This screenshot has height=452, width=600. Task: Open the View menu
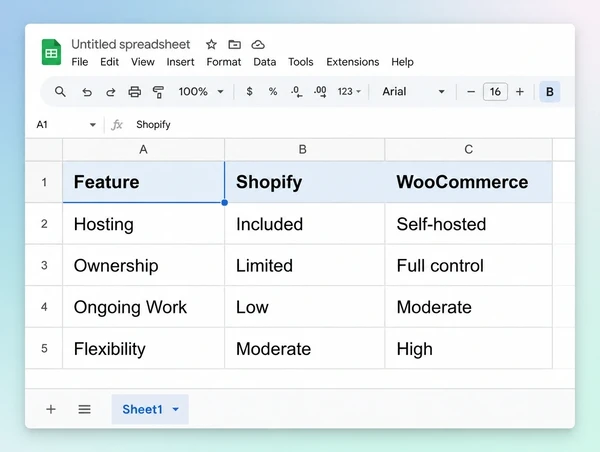(x=143, y=62)
